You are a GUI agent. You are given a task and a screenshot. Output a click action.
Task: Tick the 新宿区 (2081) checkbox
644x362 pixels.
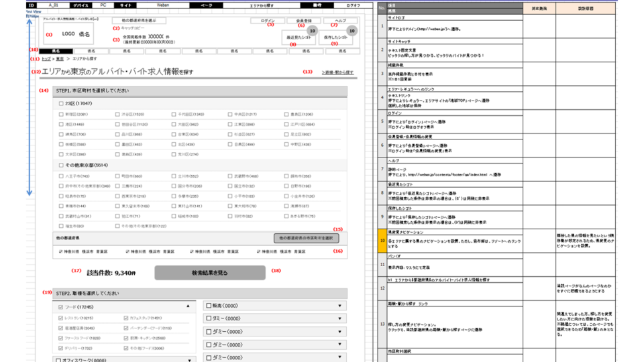pos(62,115)
